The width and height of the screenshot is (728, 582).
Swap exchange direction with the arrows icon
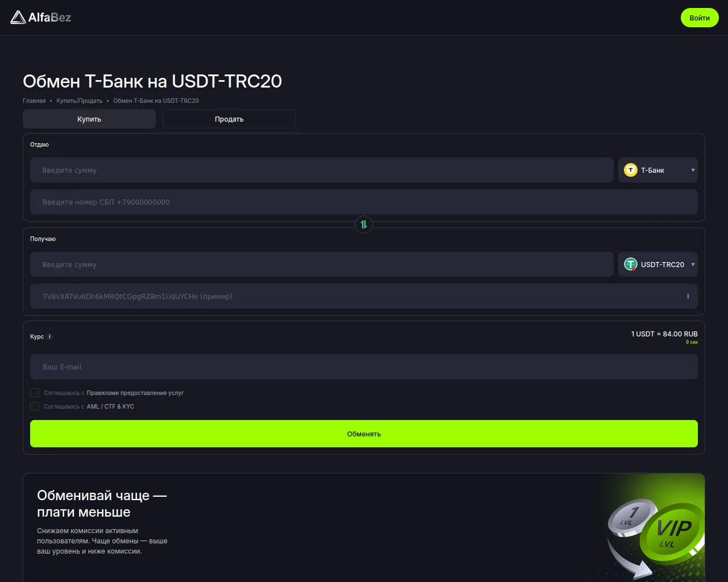364,225
